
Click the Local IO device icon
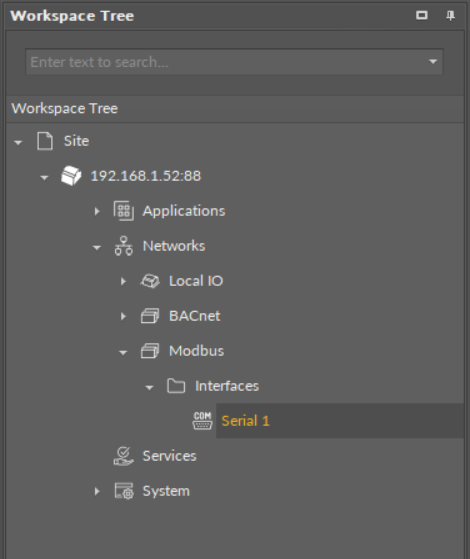(x=150, y=281)
